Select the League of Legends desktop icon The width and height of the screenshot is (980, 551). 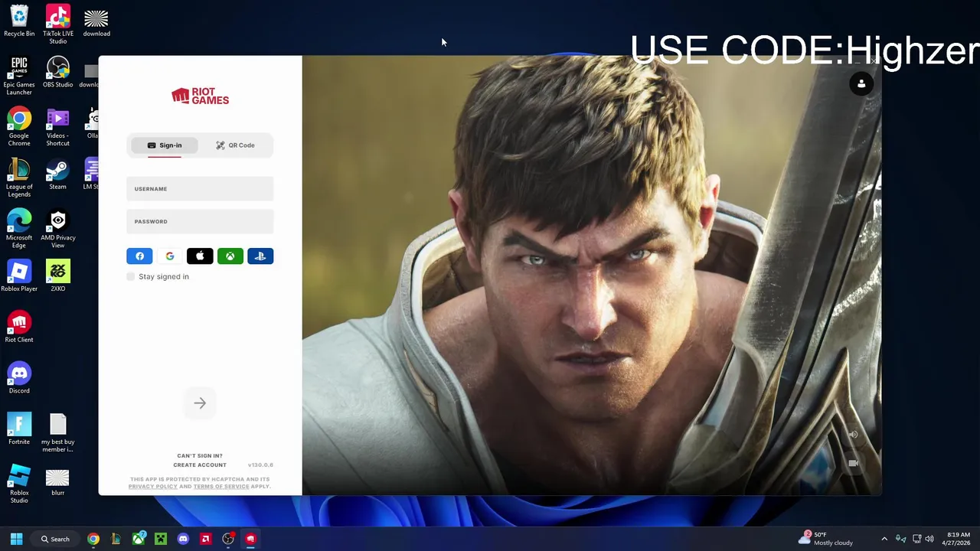19,178
